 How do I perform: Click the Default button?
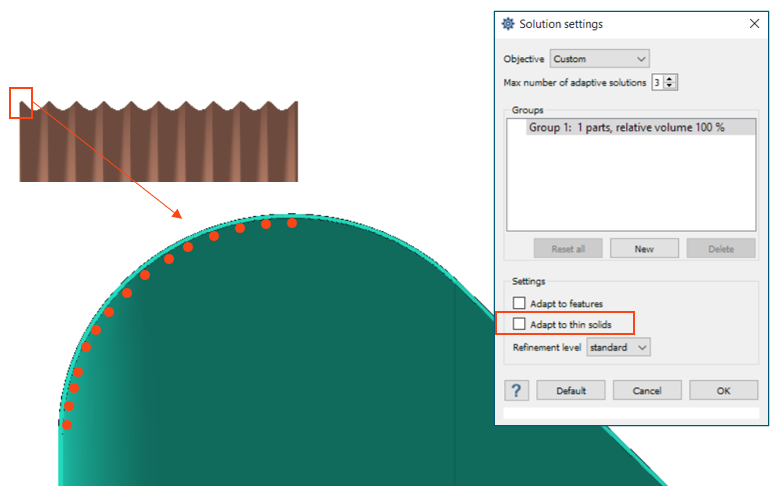click(571, 390)
